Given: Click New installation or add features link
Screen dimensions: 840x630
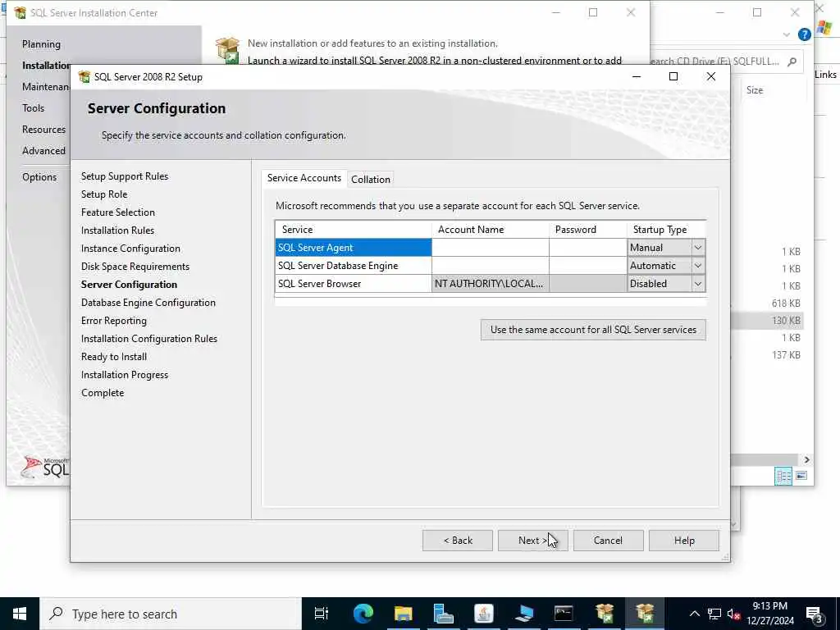Looking at the screenshot, I should pos(372,43).
